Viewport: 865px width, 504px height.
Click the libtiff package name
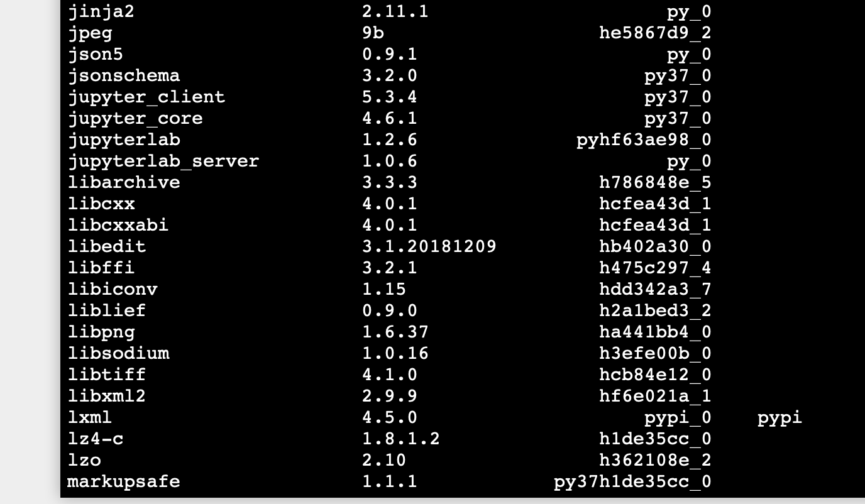tap(106, 375)
